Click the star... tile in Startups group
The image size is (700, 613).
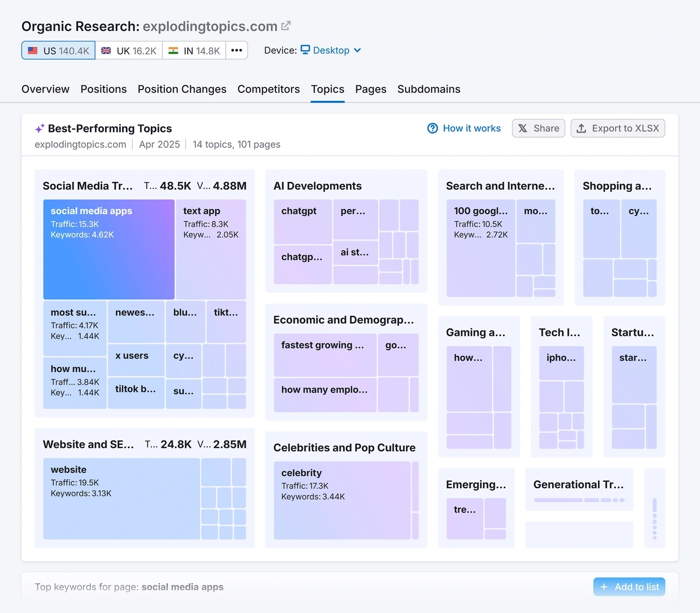point(633,374)
